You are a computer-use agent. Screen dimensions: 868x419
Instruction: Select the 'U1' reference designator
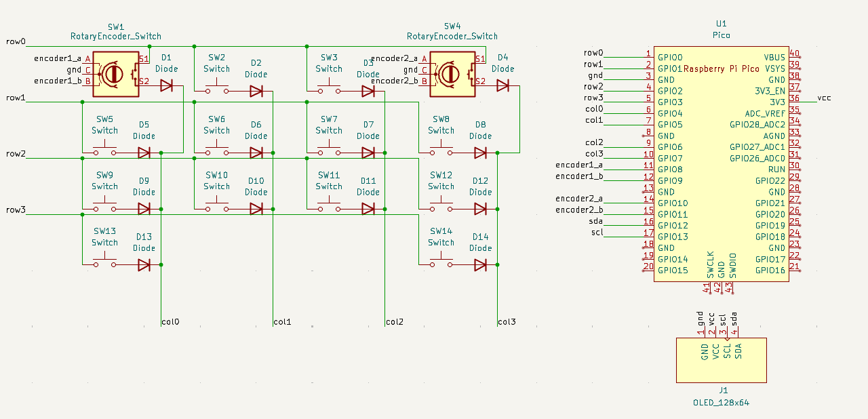[x=722, y=24]
